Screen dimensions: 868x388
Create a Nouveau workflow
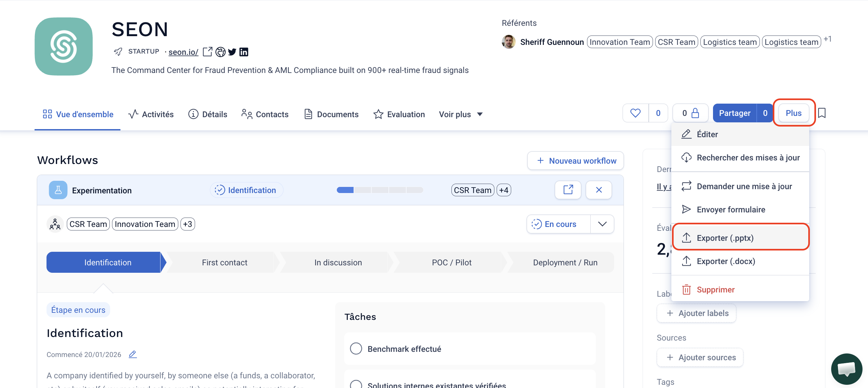[x=575, y=161]
